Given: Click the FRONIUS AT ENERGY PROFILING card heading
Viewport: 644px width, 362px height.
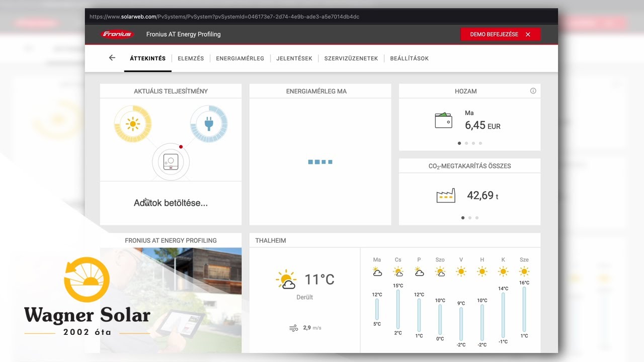Looking at the screenshot, I should (171, 240).
